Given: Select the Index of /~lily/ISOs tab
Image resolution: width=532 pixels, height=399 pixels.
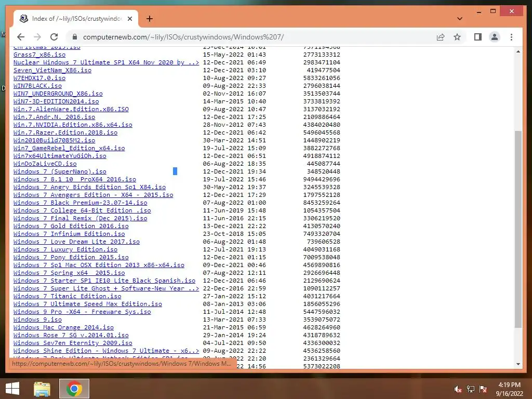Looking at the screenshot, I should 76,19.
